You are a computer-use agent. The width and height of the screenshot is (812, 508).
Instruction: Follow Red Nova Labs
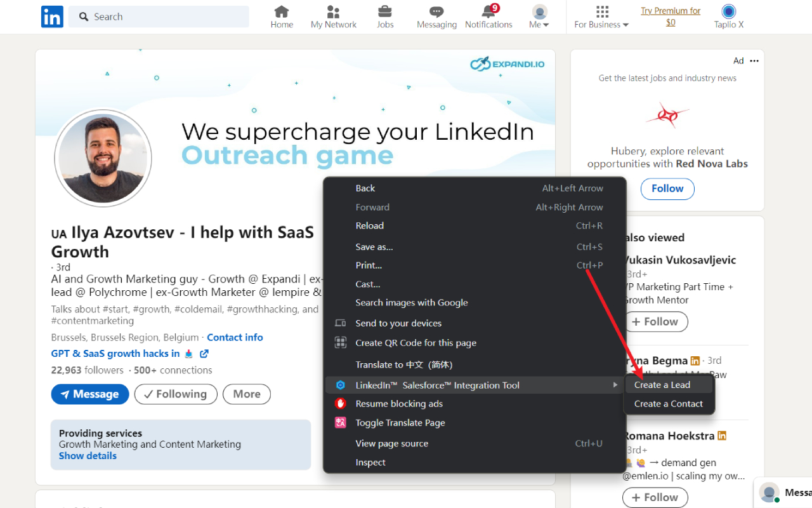click(x=667, y=189)
